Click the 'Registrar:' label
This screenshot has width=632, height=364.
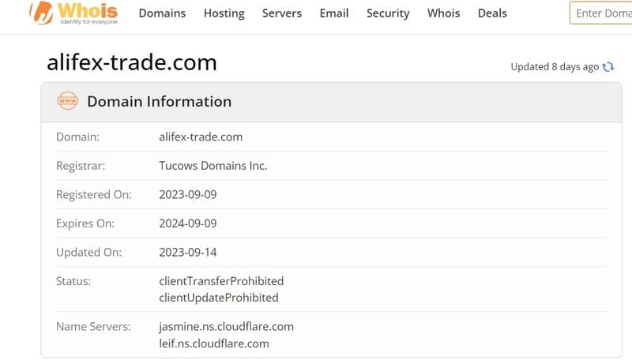click(x=81, y=166)
